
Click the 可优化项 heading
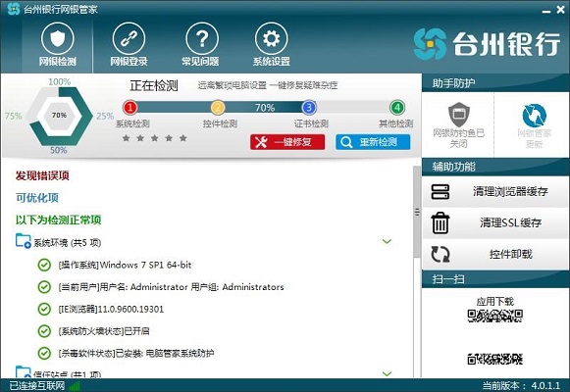37,198
